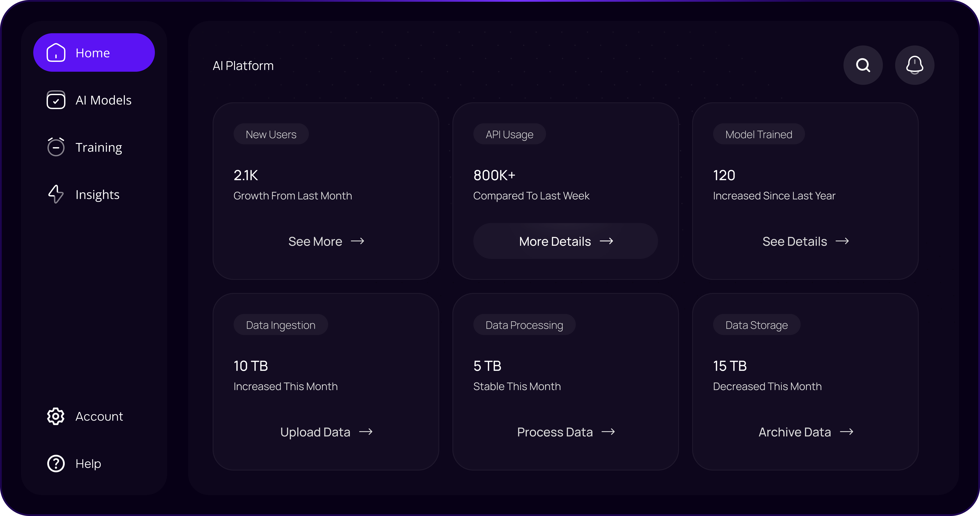
Task: Navigate to AI Models section
Action: pyautogui.click(x=103, y=100)
